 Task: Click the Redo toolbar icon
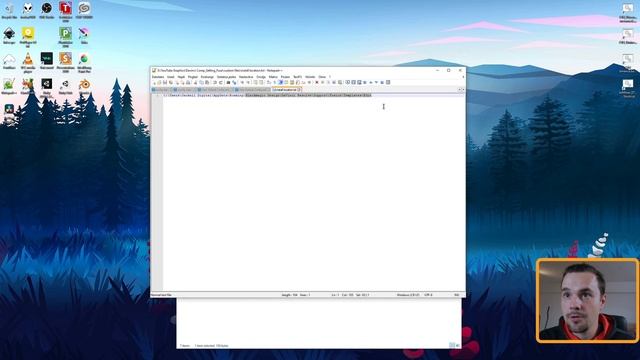click(x=220, y=82)
